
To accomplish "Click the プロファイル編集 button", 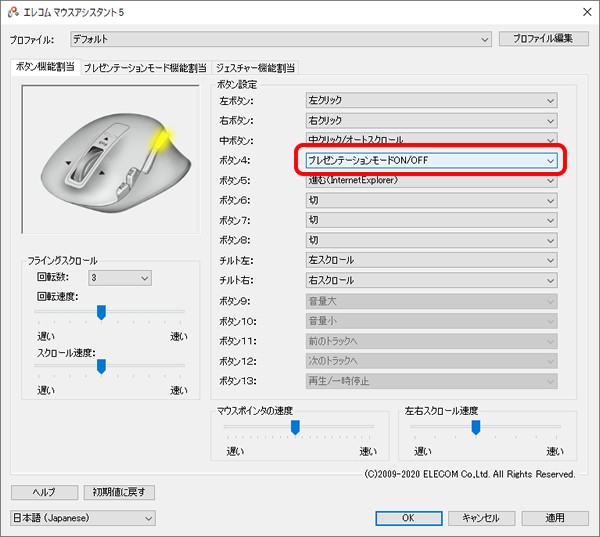I will tap(543, 39).
